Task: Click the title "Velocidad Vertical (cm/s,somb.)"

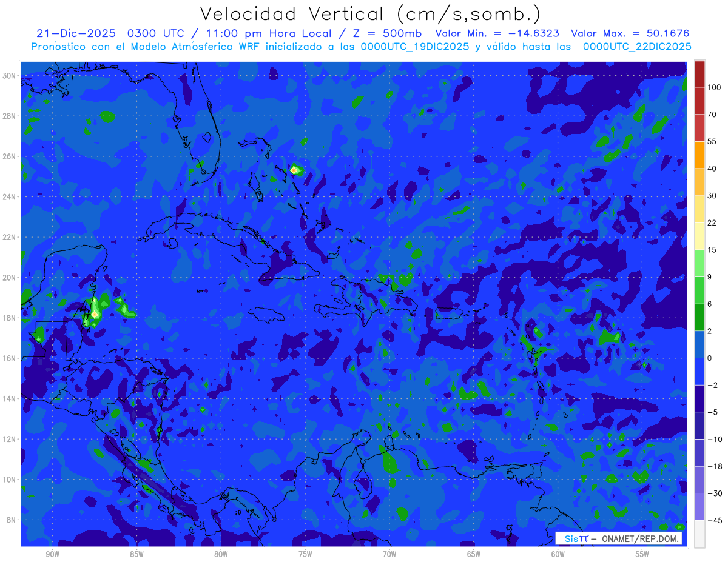Action: 370,14
